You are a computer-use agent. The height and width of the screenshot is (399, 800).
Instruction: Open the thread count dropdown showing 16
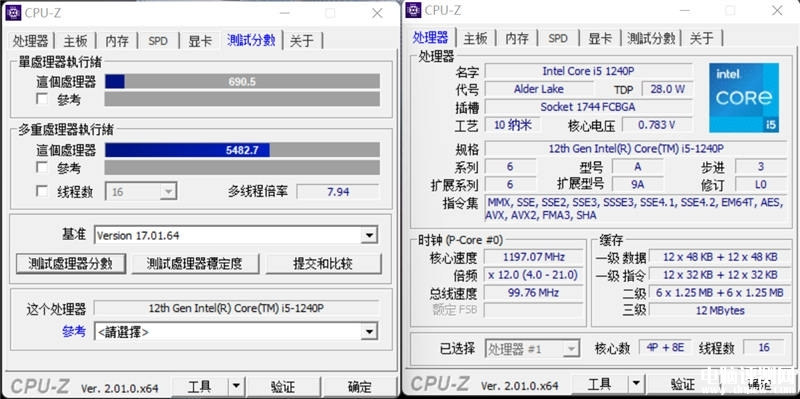click(x=141, y=192)
